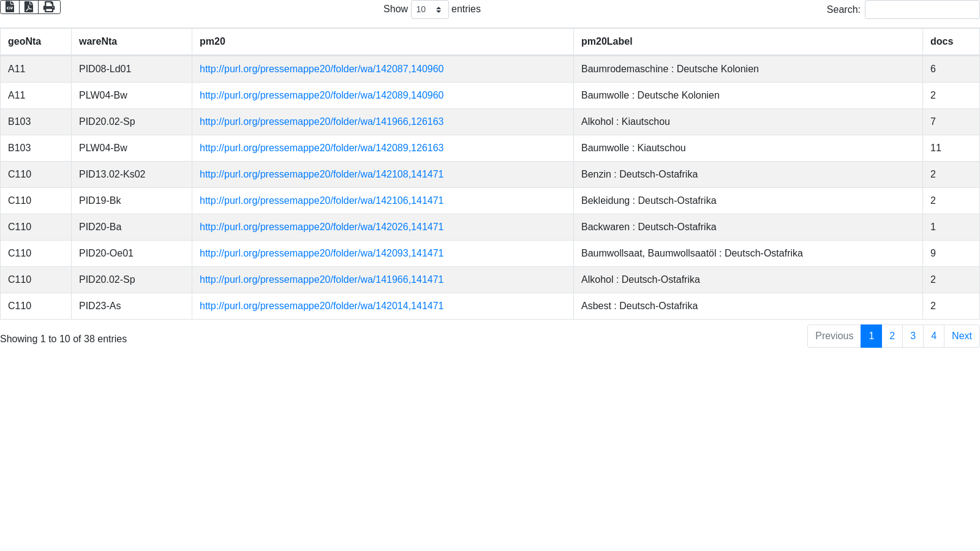Open folder link for Baumrodemaschine : Deutsche Kolonien
This screenshot has height=551, width=980.
[x=322, y=69]
